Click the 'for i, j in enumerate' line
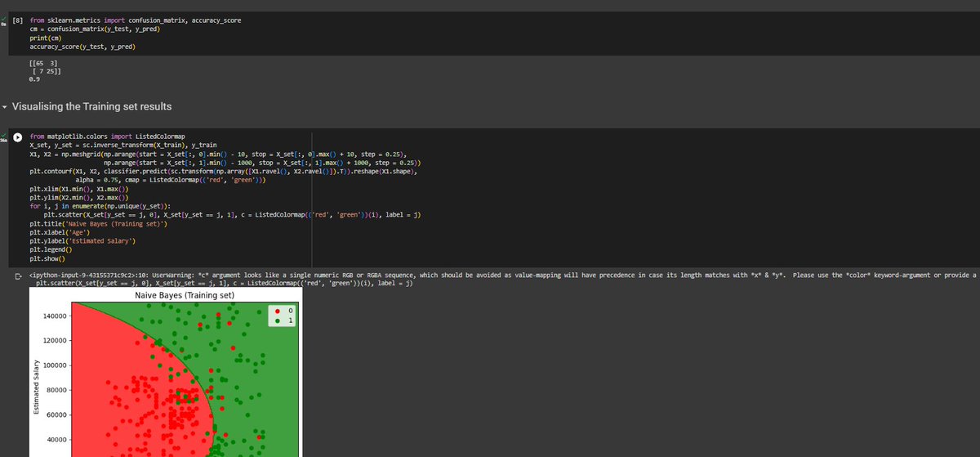Screen dimensions: 980x457 point(100,205)
